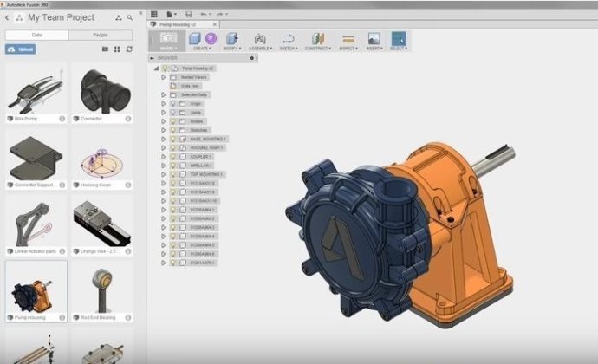Image resolution: width=598 pixels, height=364 pixels.
Task: Toggle visibility lightbulb for HOUSING, PUMP:1
Action: point(173,147)
